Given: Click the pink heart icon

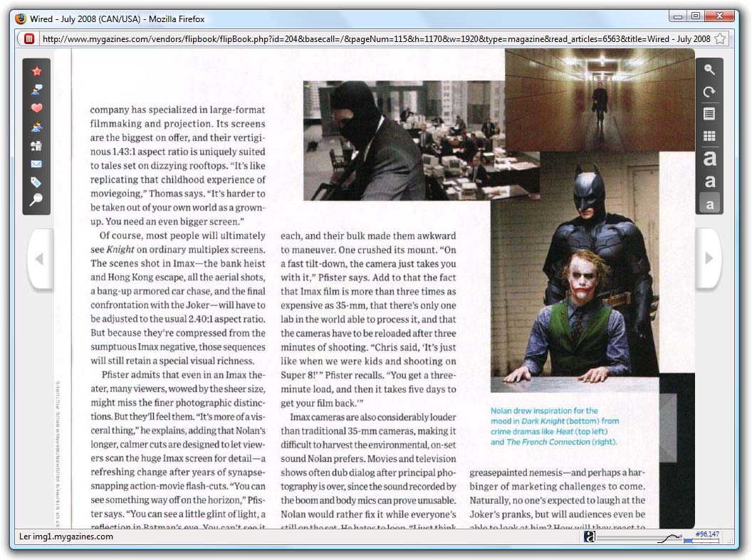Looking at the screenshot, I should tap(36, 107).
